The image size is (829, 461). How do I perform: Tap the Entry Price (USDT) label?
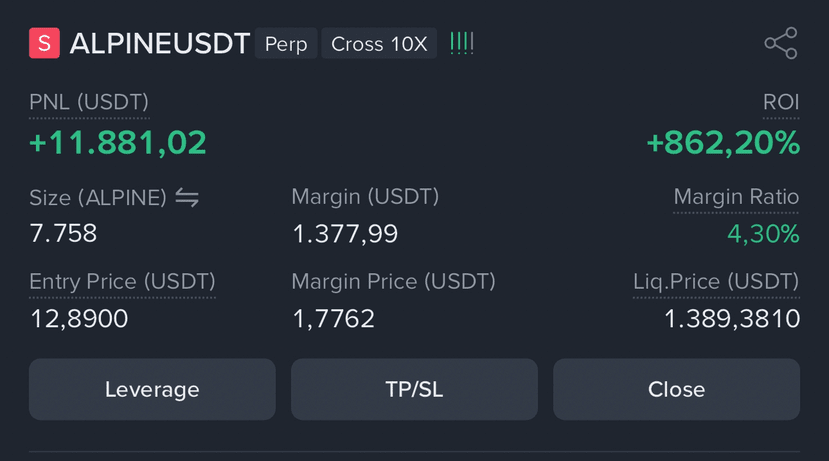pos(123,282)
